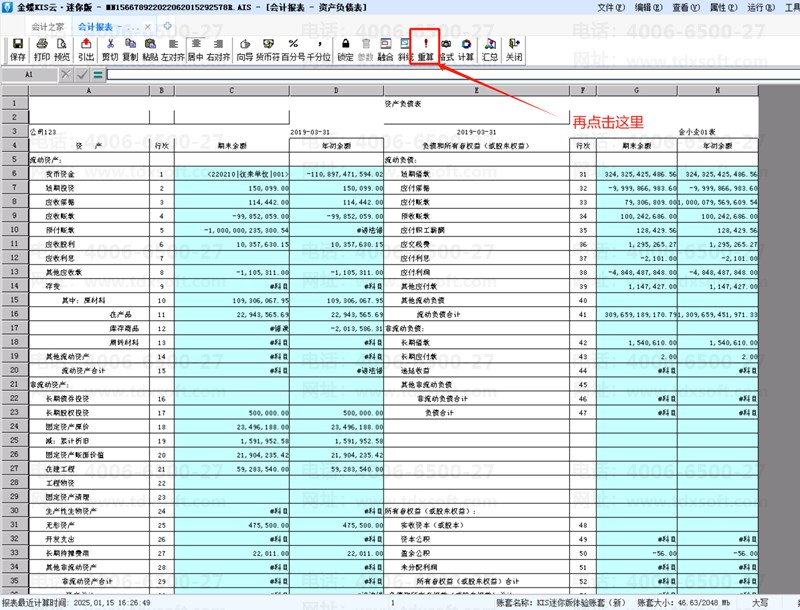800x610 pixels.
Task: Apply 右对齐 (Align right) from toolbar
Action: [218, 49]
